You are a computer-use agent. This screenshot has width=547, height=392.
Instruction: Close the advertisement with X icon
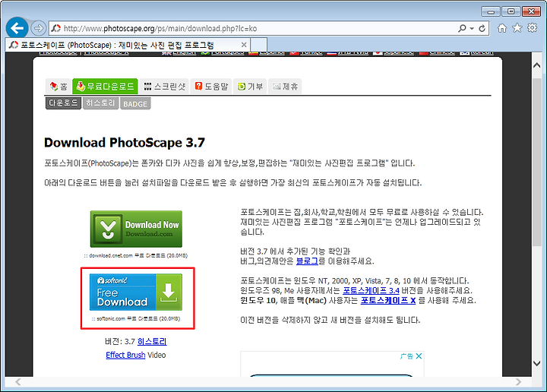(419, 356)
